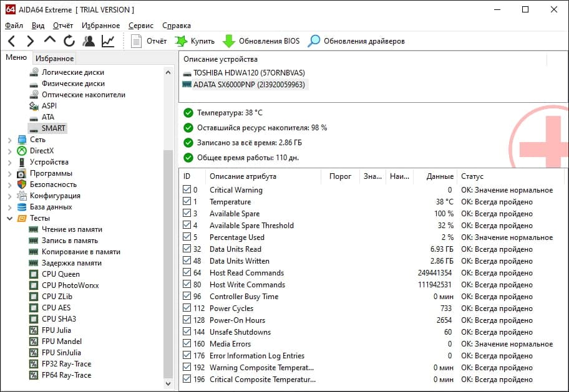Sort by the Данные column header
569x392 pixels.
click(435, 176)
